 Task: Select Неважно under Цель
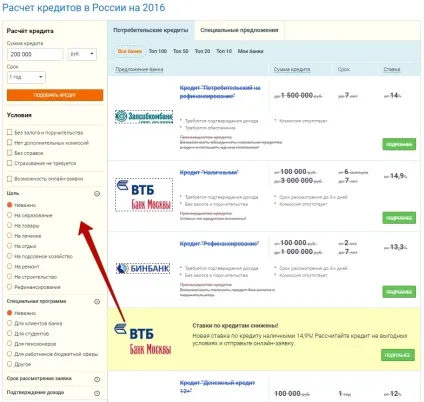tap(10, 205)
